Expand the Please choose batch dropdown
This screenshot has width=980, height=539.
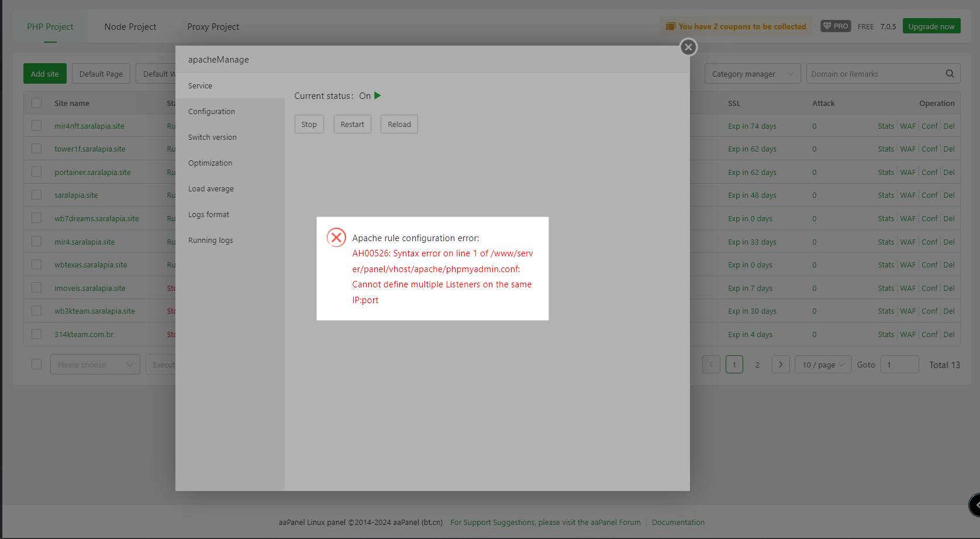coord(95,365)
